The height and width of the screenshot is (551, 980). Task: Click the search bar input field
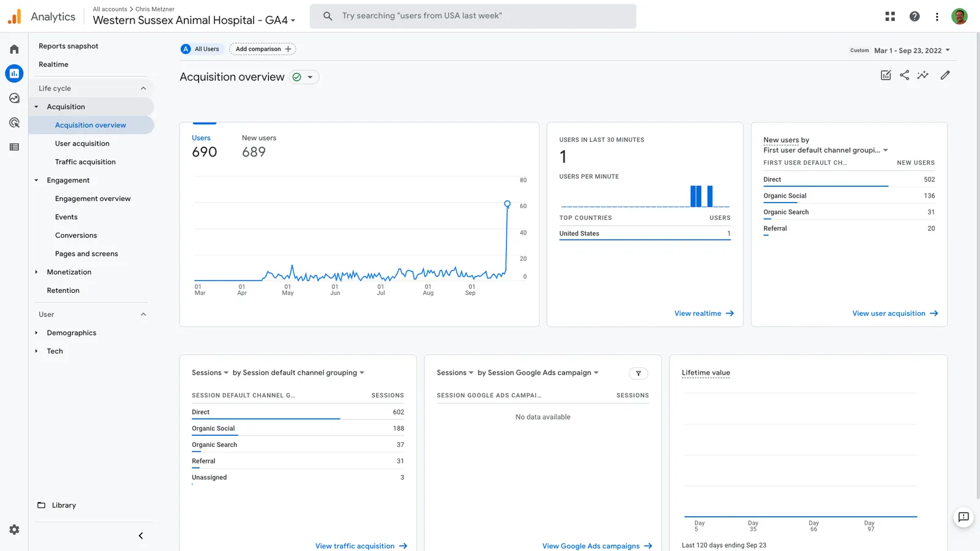pyautogui.click(x=473, y=16)
